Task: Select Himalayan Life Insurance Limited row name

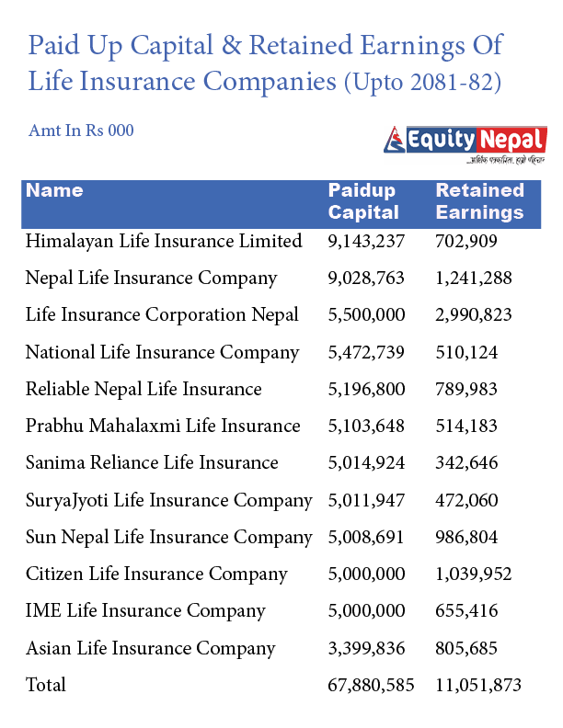Action: [x=164, y=241]
